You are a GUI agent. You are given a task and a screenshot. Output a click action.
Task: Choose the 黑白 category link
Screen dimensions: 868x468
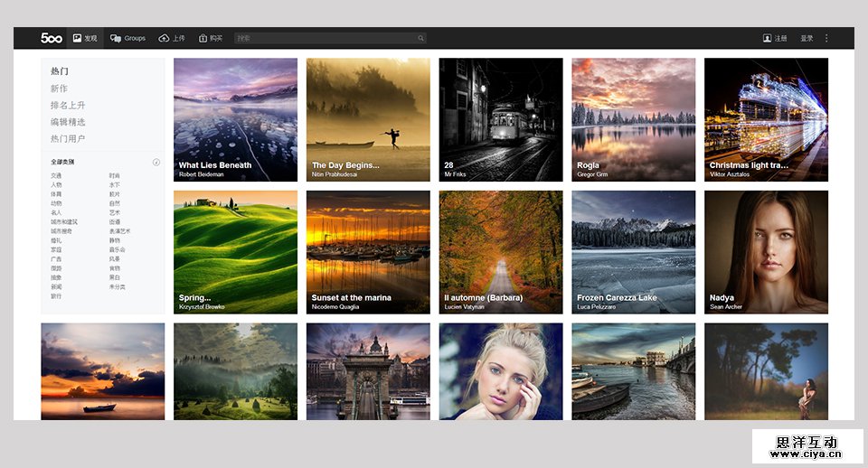click(x=115, y=277)
